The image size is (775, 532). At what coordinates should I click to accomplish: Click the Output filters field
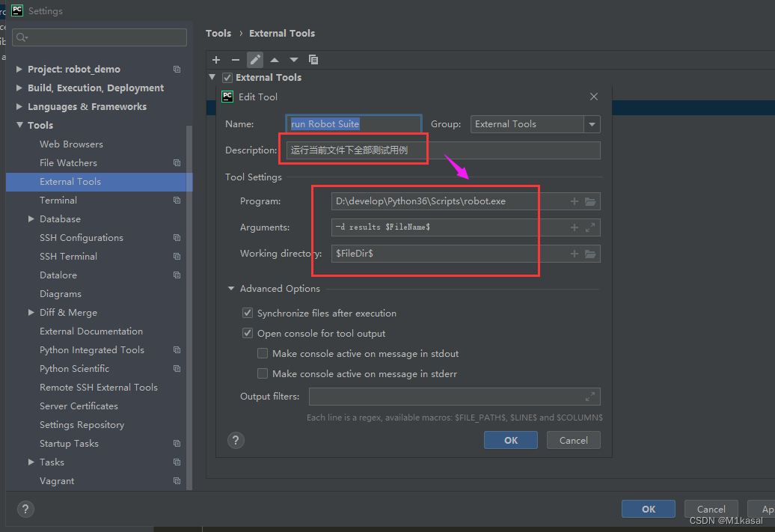[x=455, y=397]
